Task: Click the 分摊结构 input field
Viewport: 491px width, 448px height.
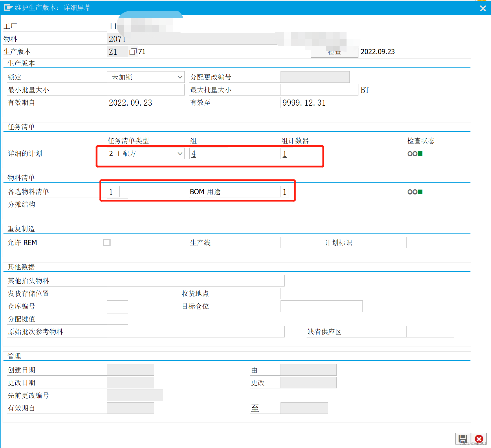Action: [118, 204]
